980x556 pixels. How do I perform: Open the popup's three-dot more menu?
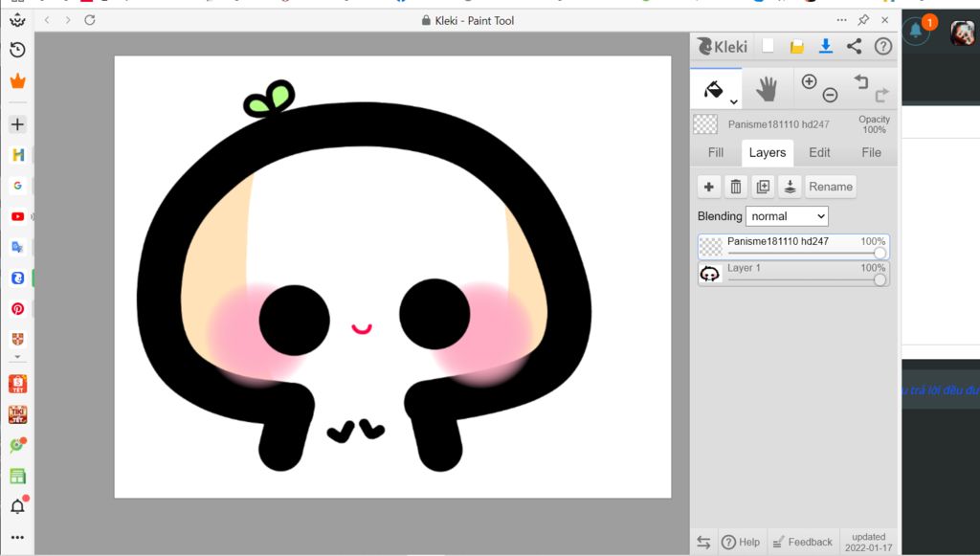point(842,20)
